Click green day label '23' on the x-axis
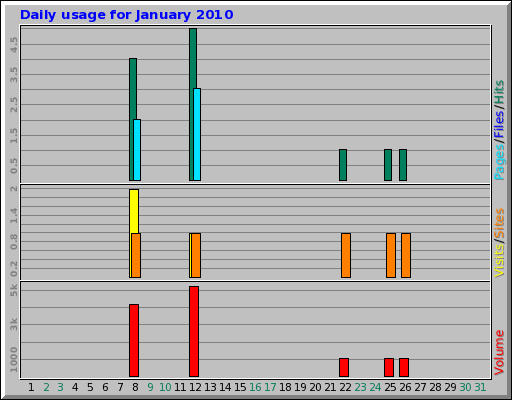Image resolution: width=512 pixels, height=400 pixels. 360,387
